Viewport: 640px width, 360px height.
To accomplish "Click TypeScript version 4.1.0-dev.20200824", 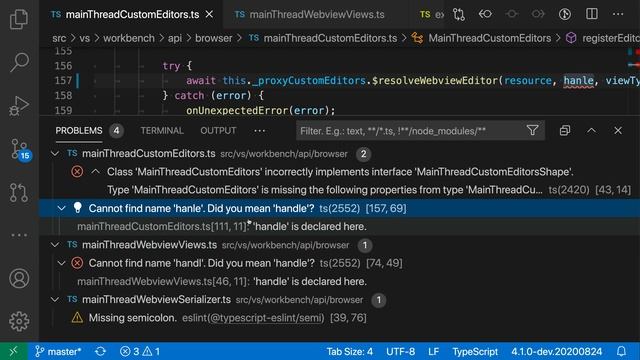I will click(x=557, y=351).
